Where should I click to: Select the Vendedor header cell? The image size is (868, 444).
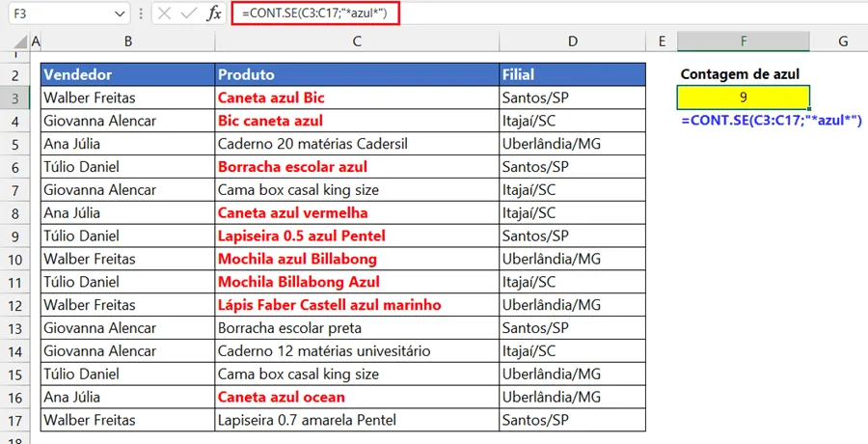click(x=128, y=75)
